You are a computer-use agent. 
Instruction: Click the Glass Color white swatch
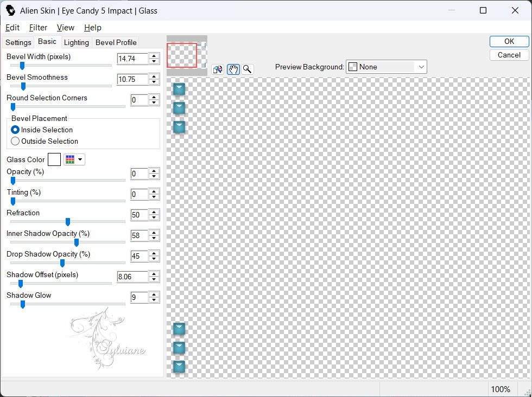(54, 159)
